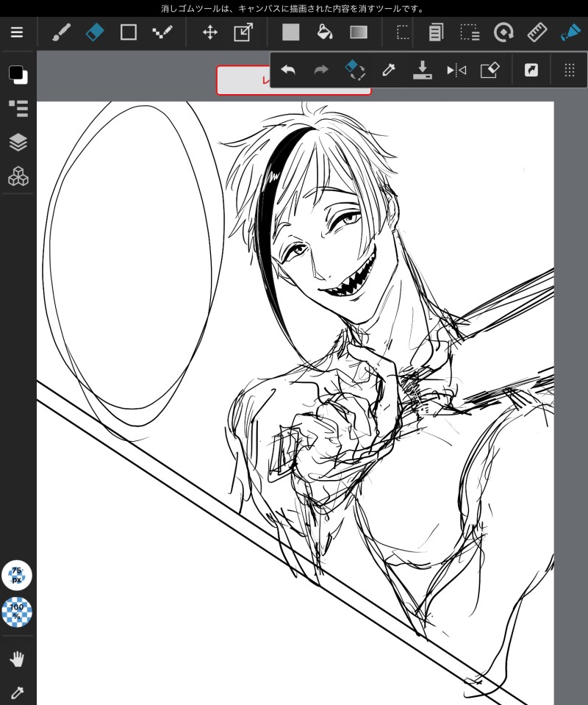The height and width of the screenshot is (705, 588).
Task: Adjust the 100% opacity control
Action: pos(17,612)
